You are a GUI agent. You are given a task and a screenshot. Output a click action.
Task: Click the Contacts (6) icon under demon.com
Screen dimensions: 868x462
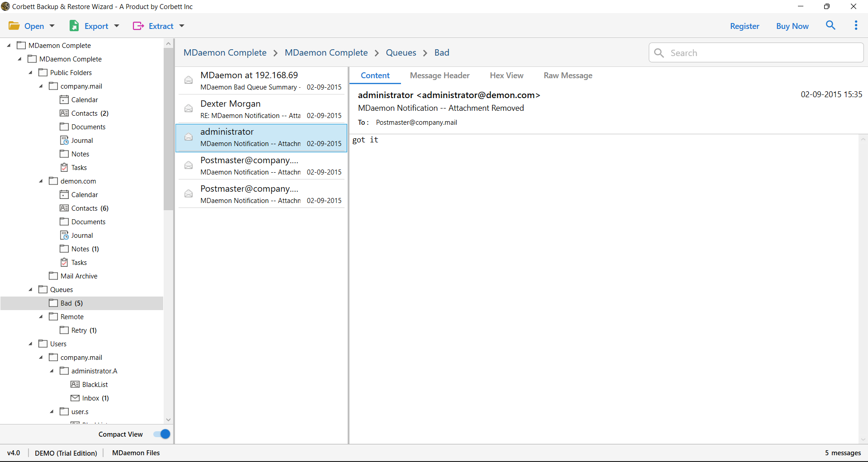click(x=64, y=208)
